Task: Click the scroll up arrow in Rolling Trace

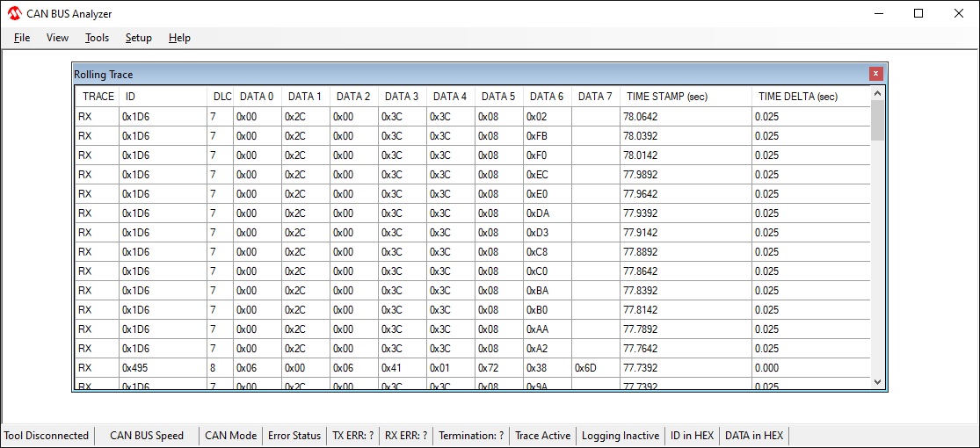Action: click(x=876, y=93)
